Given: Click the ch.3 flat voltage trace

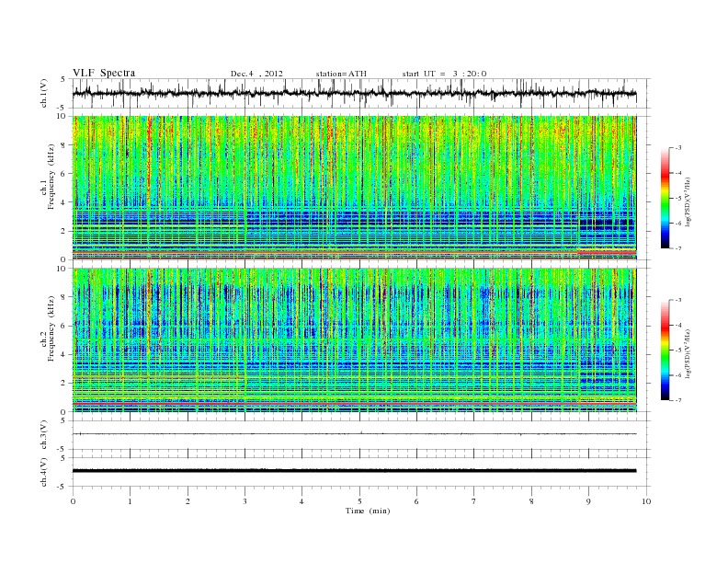Looking at the screenshot, I should (354, 434).
